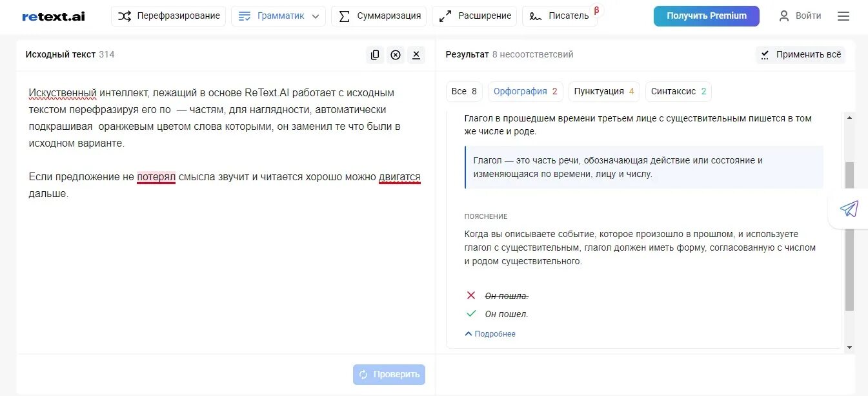Click the copy source text icon
The width and height of the screenshot is (868, 396).
click(375, 55)
